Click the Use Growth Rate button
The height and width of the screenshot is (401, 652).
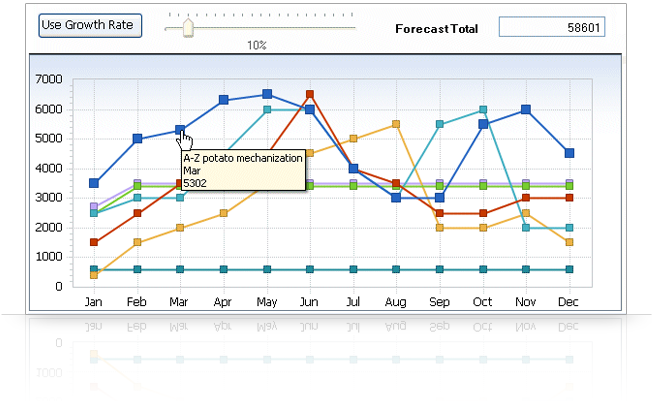coord(91,25)
